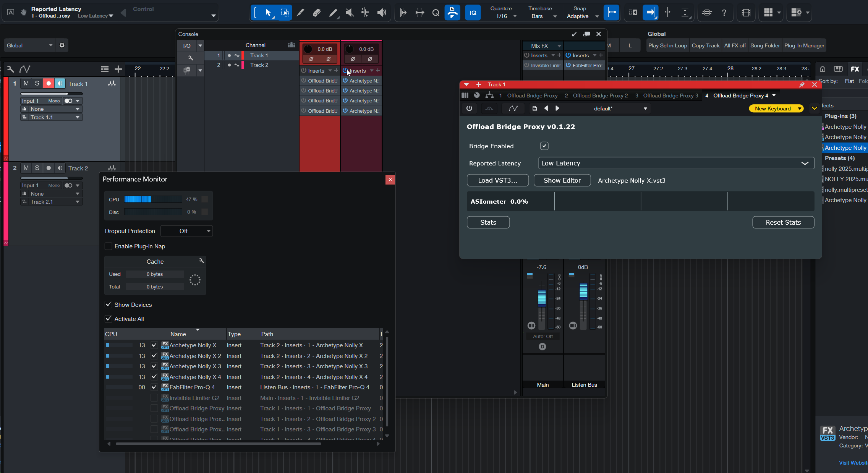Screen dimensions: 868x473
Task: Click the add track plus icon
Action: (x=118, y=69)
